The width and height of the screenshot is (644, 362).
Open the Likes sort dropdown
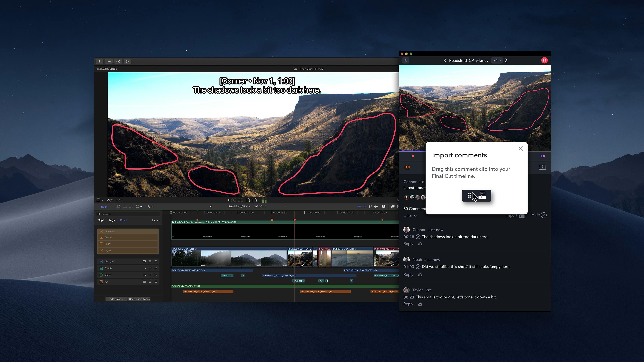click(x=410, y=216)
